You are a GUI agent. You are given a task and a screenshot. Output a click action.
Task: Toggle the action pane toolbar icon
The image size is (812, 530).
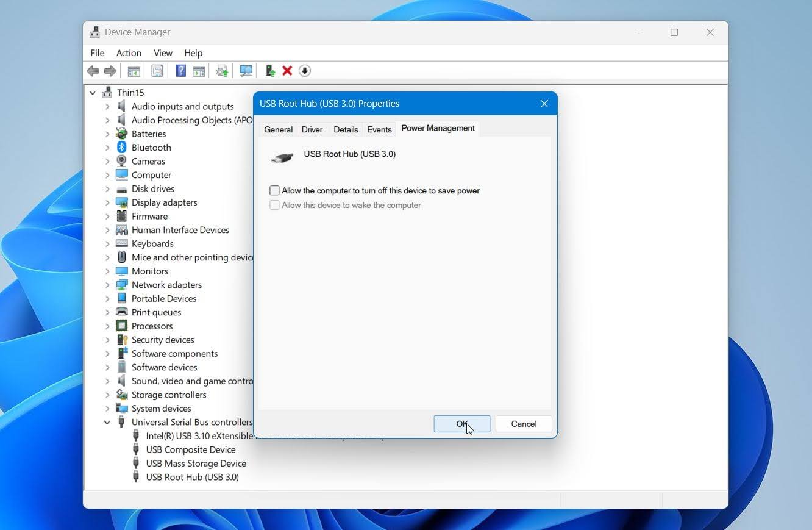199,71
